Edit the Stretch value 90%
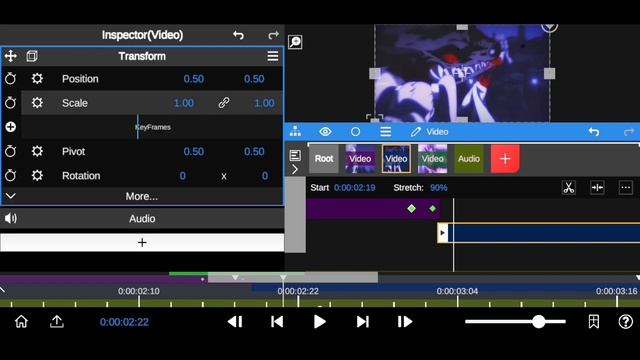The width and height of the screenshot is (640, 360). coord(439,188)
